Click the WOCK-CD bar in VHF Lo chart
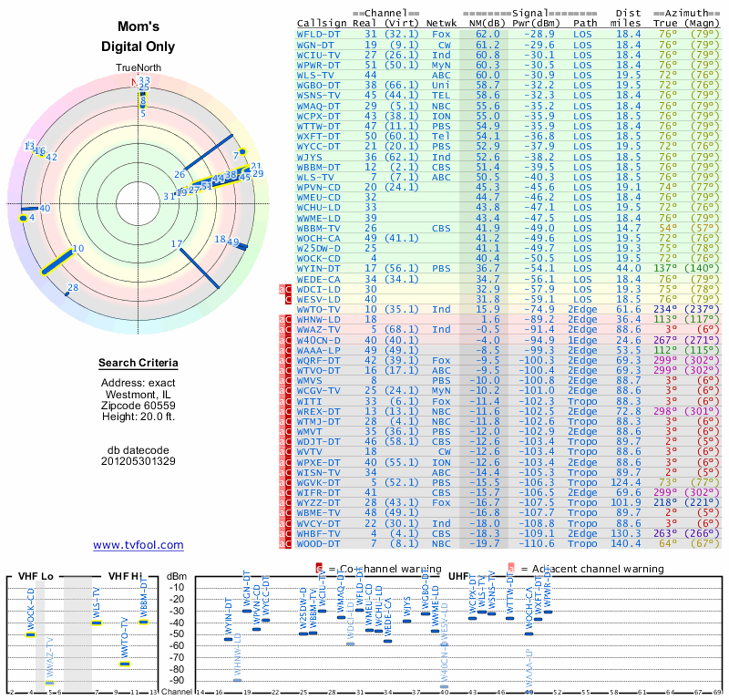This screenshot has height=700, width=729. coord(30,635)
